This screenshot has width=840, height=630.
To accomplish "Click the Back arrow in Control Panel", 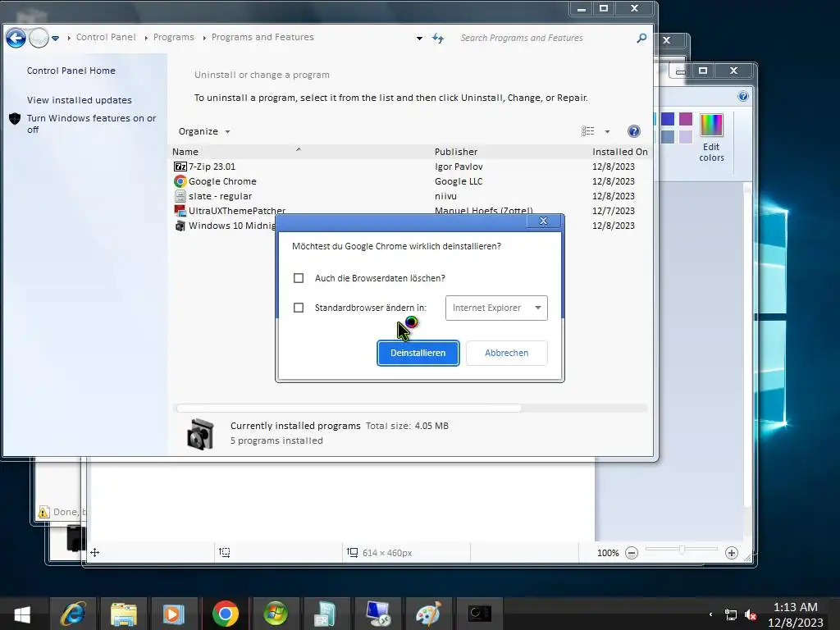I will [x=16, y=38].
